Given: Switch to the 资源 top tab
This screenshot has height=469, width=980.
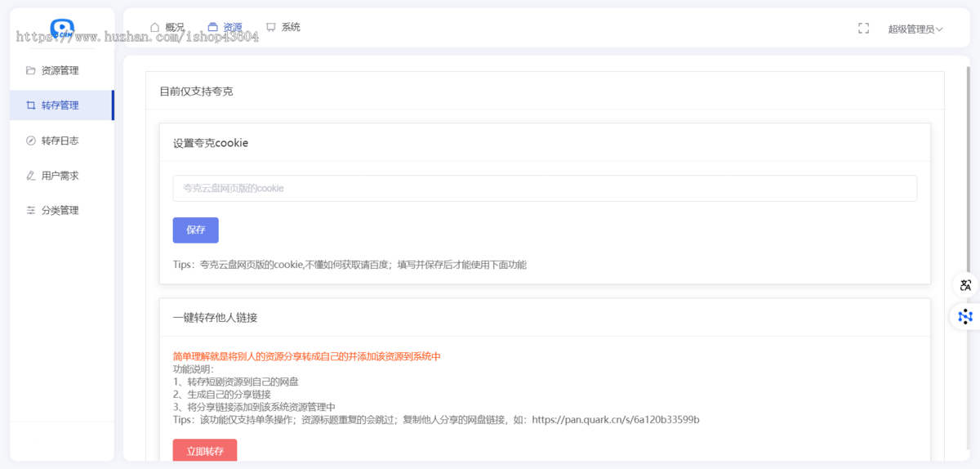Looking at the screenshot, I should pyautogui.click(x=225, y=27).
